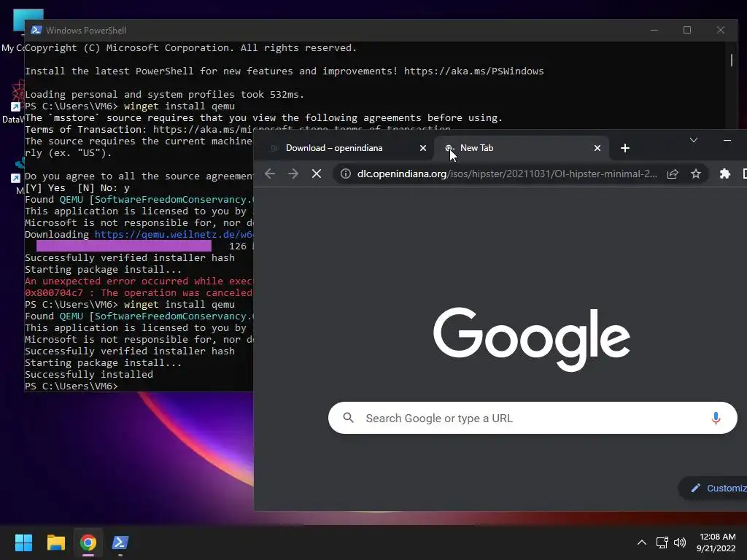The width and height of the screenshot is (747, 560).
Task: Open clock showing 12:08 AM
Action: point(716,542)
